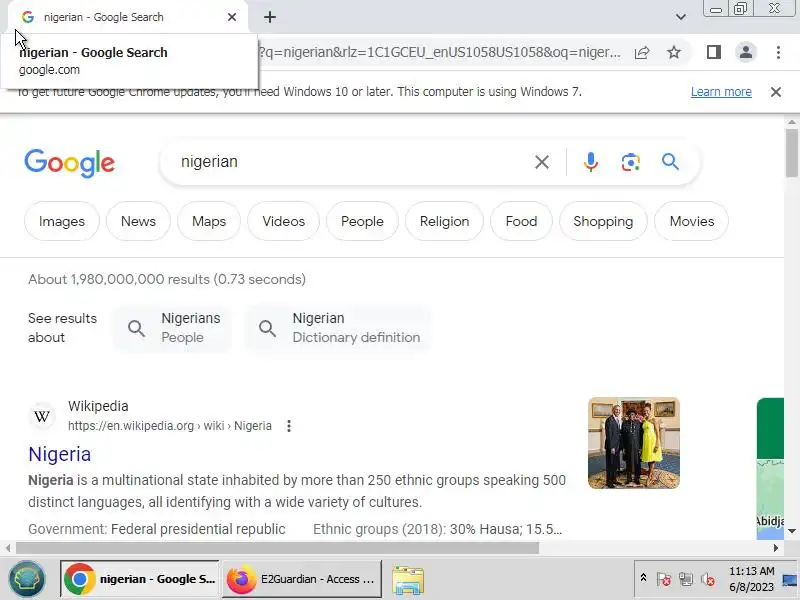Click the vertical scrollbar down arrow
This screenshot has width=800, height=600.
coord(792,531)
